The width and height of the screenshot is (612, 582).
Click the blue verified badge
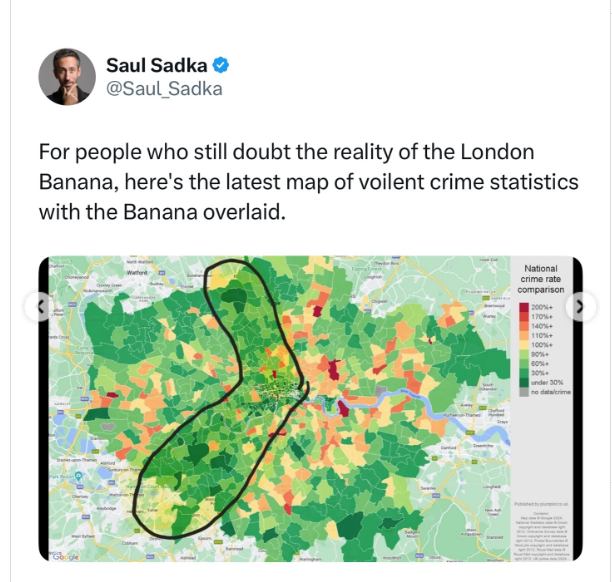[x=221, y=66]
